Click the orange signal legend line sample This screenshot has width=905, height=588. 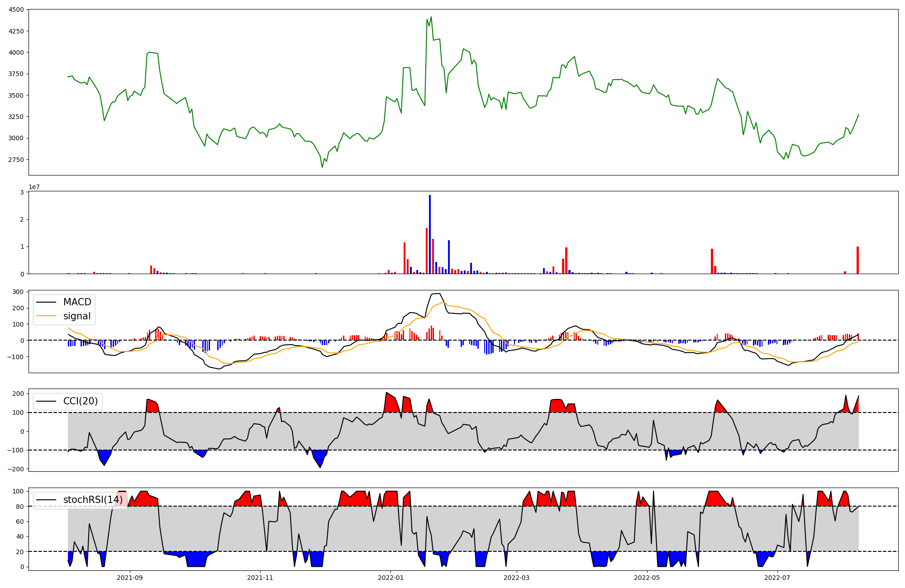click(46, 316)
